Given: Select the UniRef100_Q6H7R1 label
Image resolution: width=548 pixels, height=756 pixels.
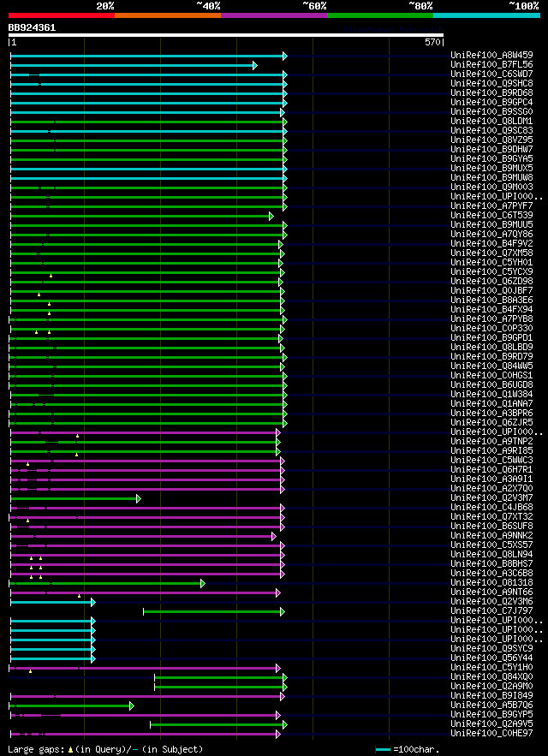Looking at the screenshot, I should click(491, 471).
